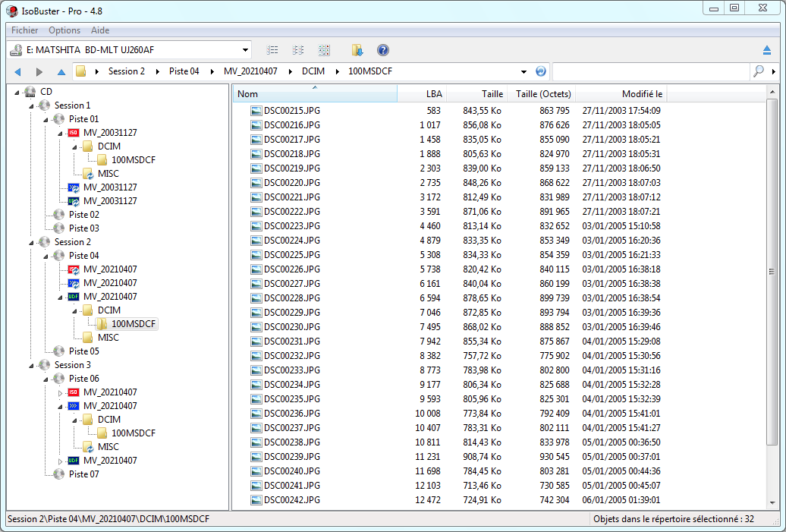Click the file list vertical scrollbar thumb

[x=772, y=271]
